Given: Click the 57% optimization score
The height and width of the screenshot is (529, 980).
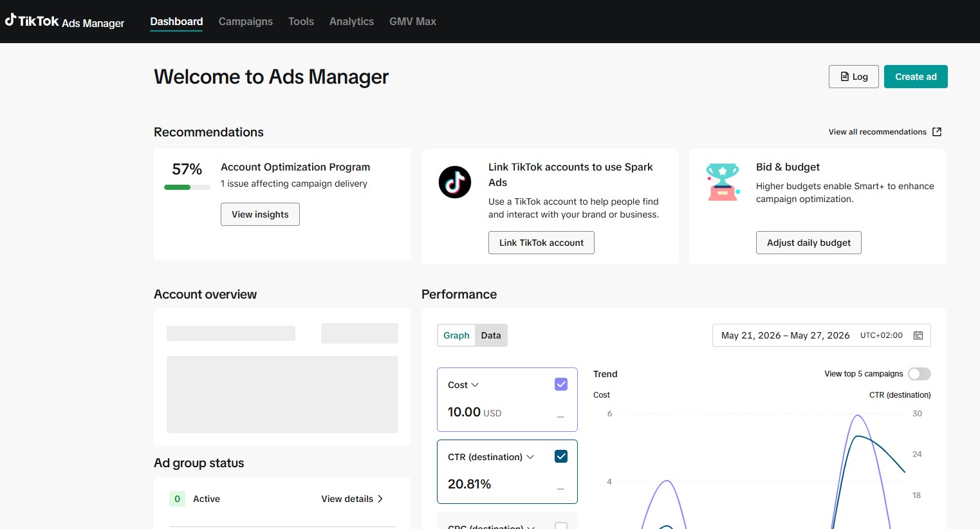Looking at the screenshot, I should click(187, 169).
